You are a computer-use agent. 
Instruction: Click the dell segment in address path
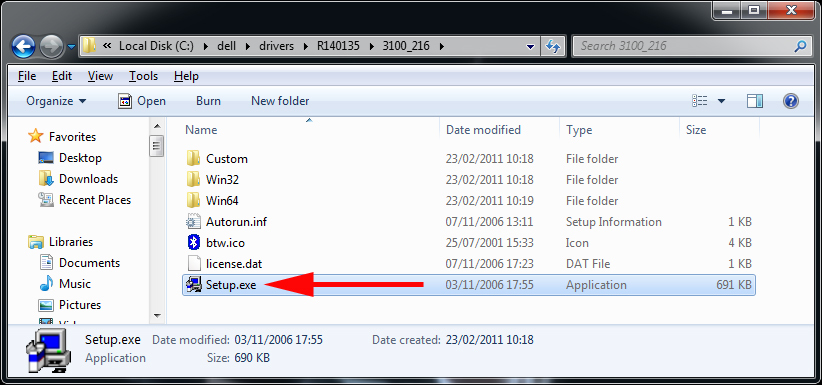tap(227, 46)
